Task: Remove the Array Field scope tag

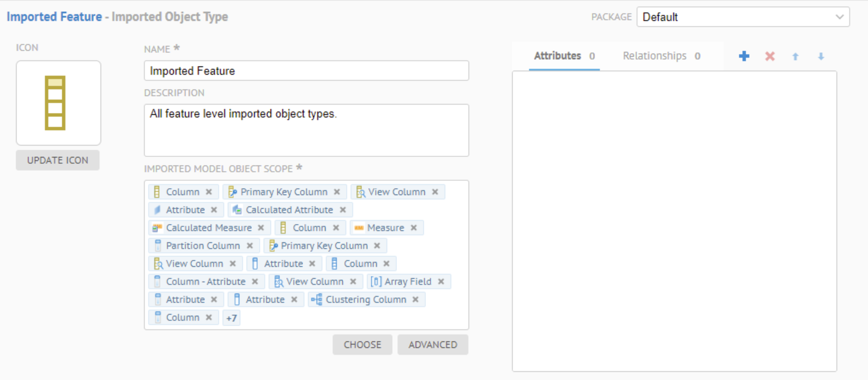Action: click(x=441, y=282)
